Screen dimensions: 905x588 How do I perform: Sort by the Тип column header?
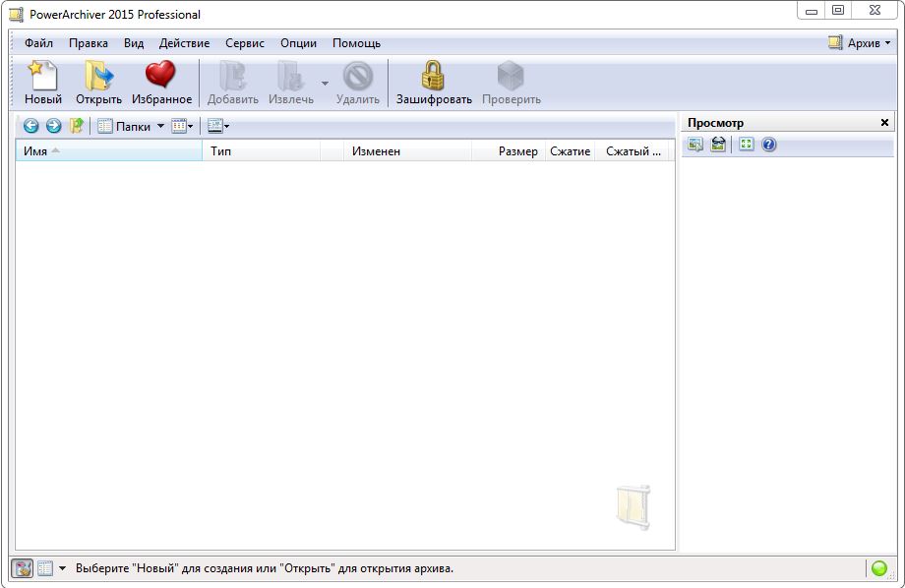click(262, 151)
